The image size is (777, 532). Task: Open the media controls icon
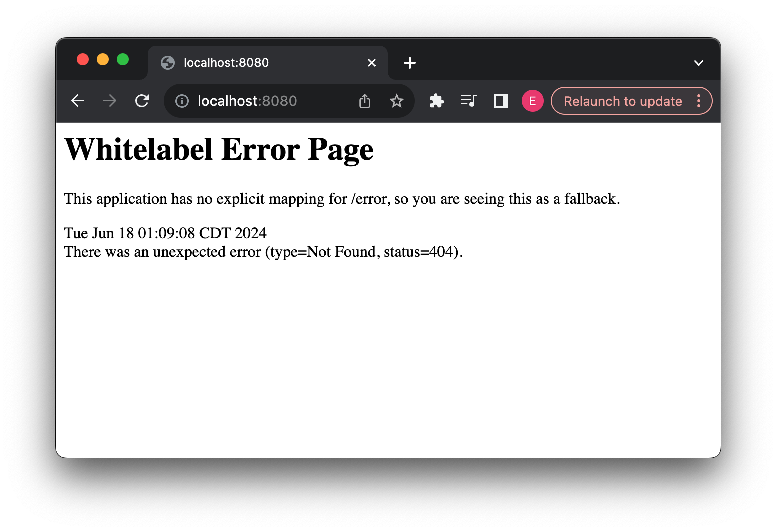tap(469, 101)
